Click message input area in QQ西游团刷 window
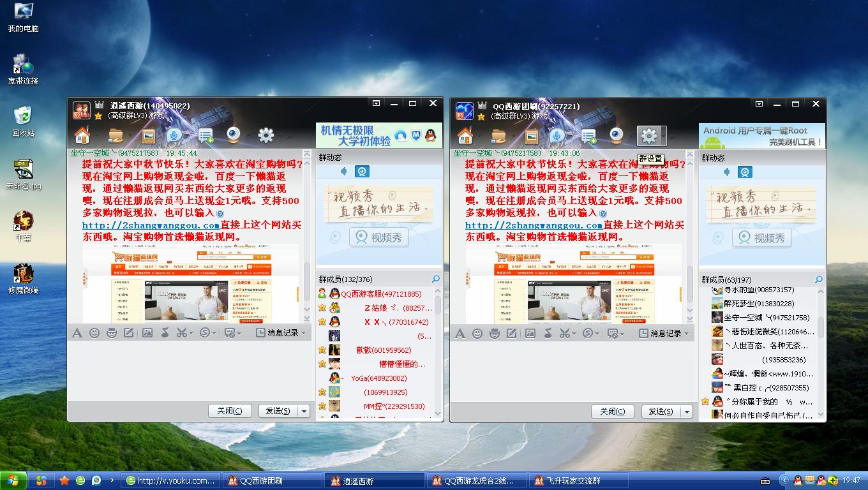The width and height of the screenshot is (868, 490). 572,371
